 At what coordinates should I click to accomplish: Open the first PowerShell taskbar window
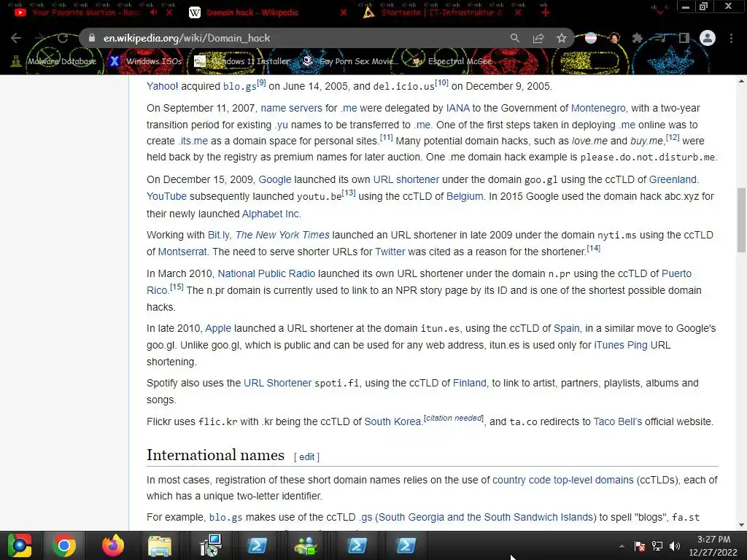click(x=258, y=545)
